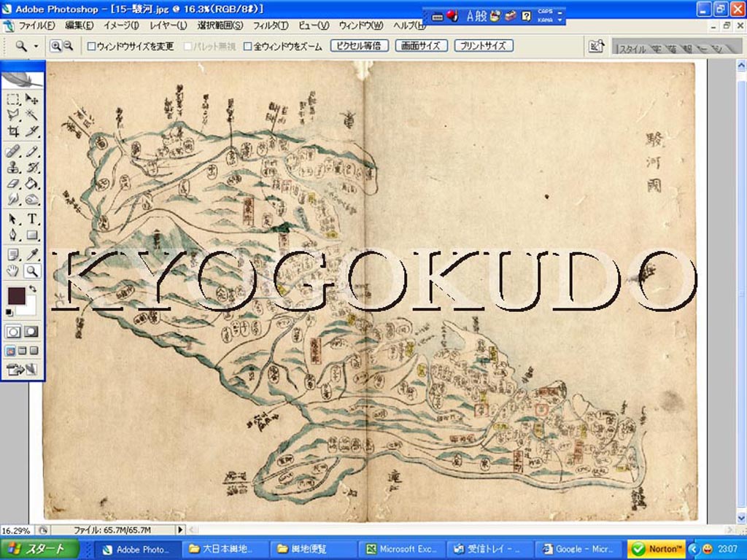This screenshot has width=747, height=560.
Task: Select the Hand tool
Action: [x=13, y=271]
